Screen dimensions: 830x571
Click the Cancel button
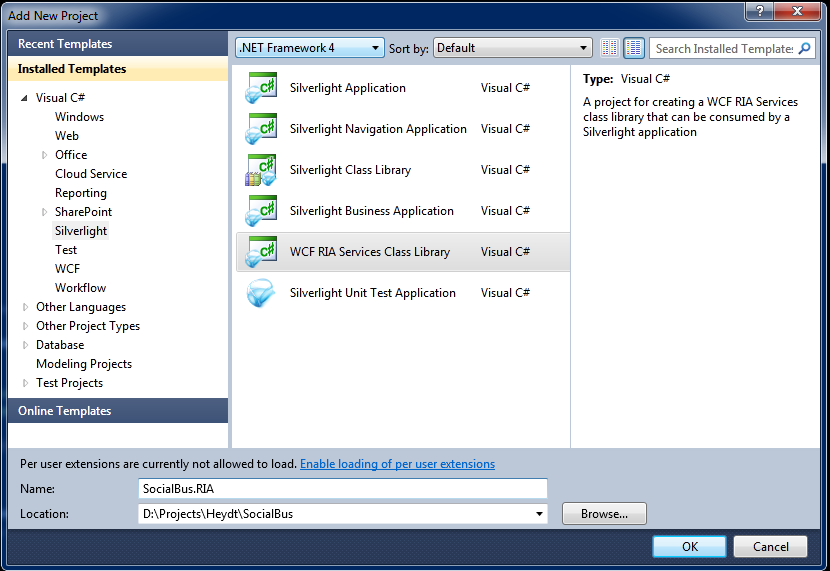coord(770,547)
